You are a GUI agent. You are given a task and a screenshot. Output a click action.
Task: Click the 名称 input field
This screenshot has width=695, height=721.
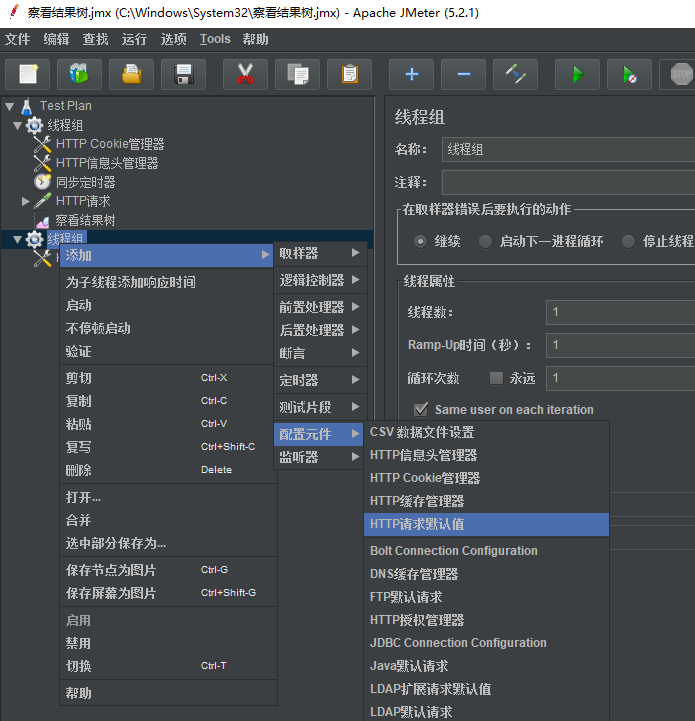569,149
